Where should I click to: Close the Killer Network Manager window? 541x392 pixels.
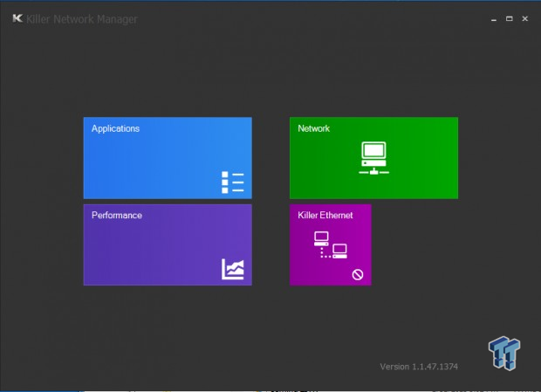(524, 18)
